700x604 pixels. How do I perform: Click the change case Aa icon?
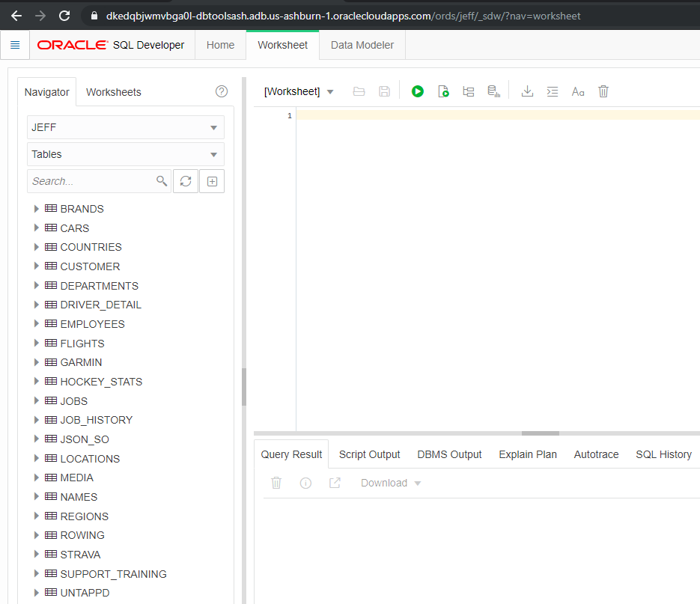click(578, 91)
